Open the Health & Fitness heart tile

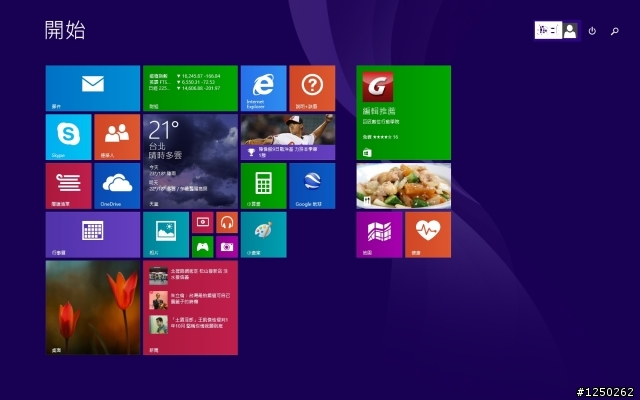pyautogui.click(x=428, y=235)
